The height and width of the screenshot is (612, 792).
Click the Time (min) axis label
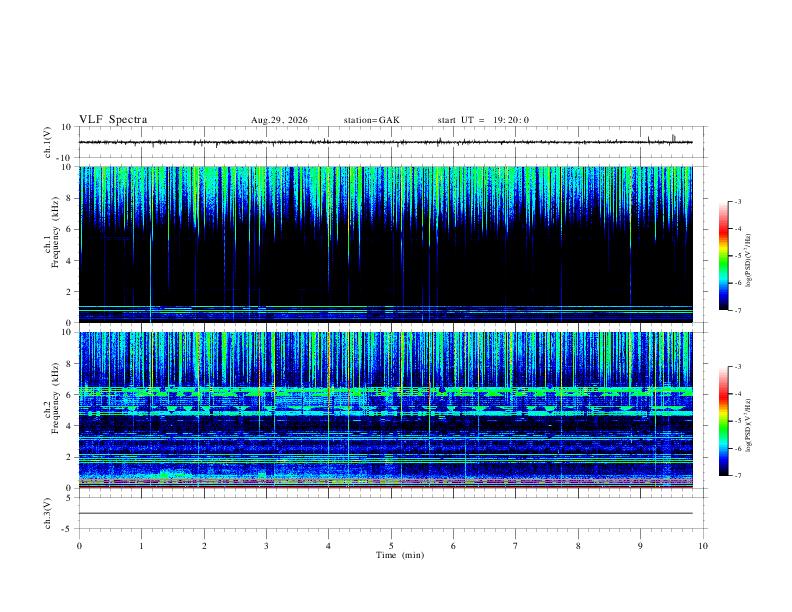(400, 555)
